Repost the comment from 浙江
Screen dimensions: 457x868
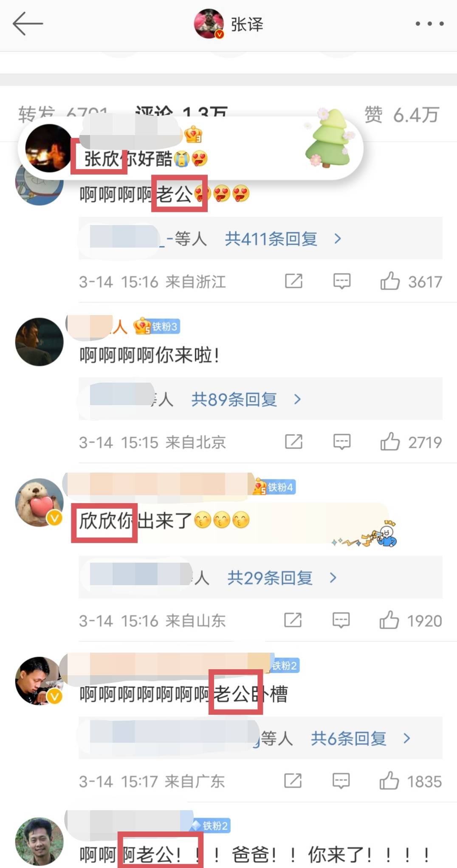(293, 281)
